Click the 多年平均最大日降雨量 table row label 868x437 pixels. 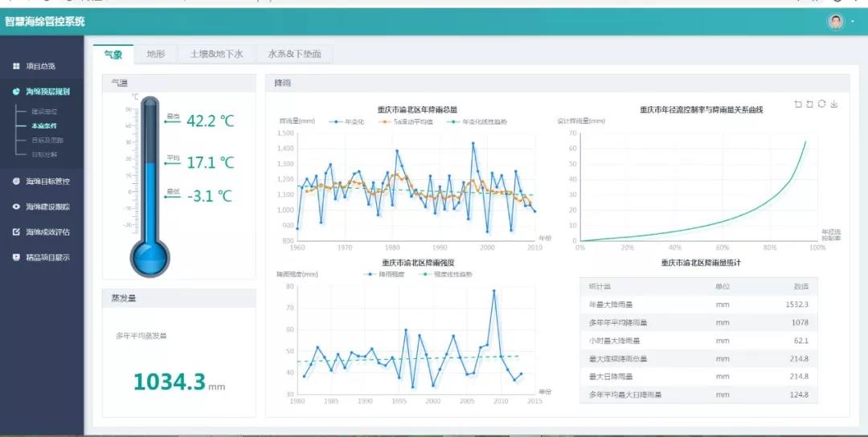[x=625, y=395]
